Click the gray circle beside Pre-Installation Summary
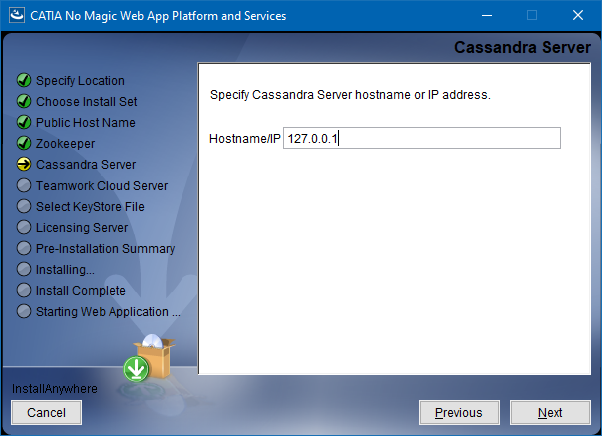The height and width of the screenshot is (436, 602). click(24, 248)
